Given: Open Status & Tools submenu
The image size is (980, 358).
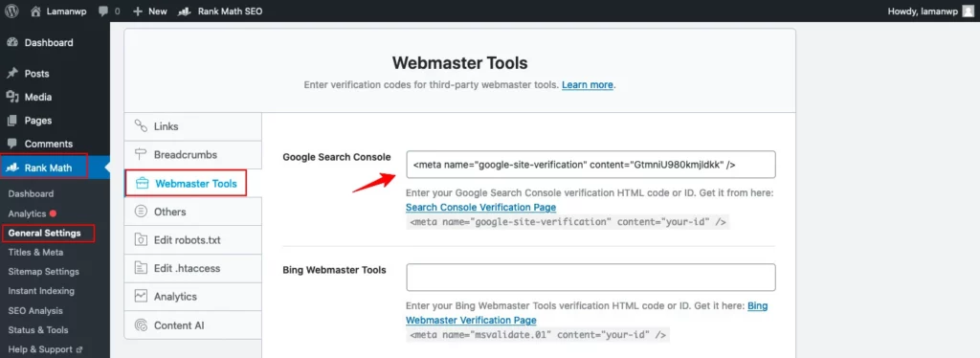Looking at the screenshot, I should (x=38, y=330).
